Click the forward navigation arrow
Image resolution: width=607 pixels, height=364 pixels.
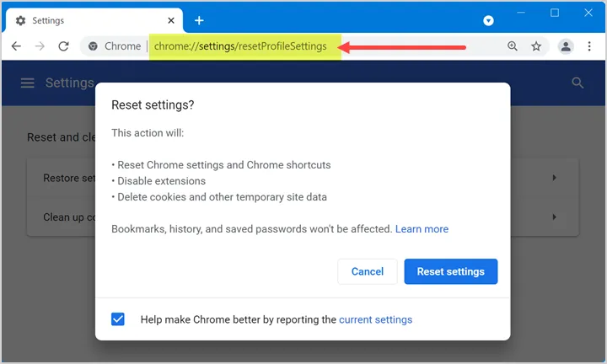[40, 46]
